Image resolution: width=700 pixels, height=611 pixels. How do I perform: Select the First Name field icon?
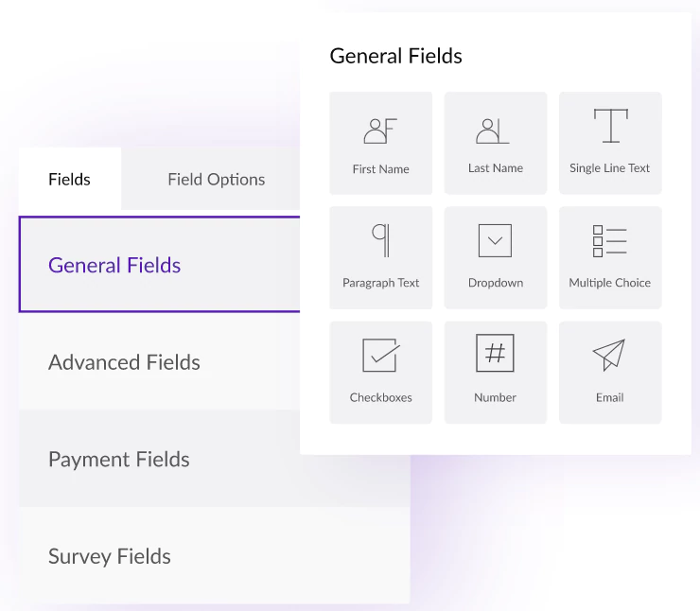pos(380,131)
